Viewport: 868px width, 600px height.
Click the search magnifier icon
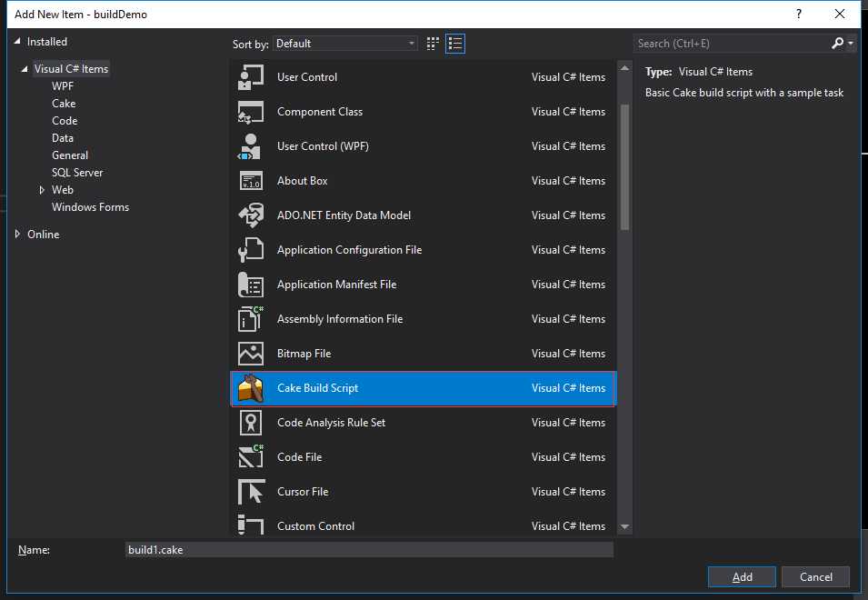pyautogui.click(x=838, y=43)
